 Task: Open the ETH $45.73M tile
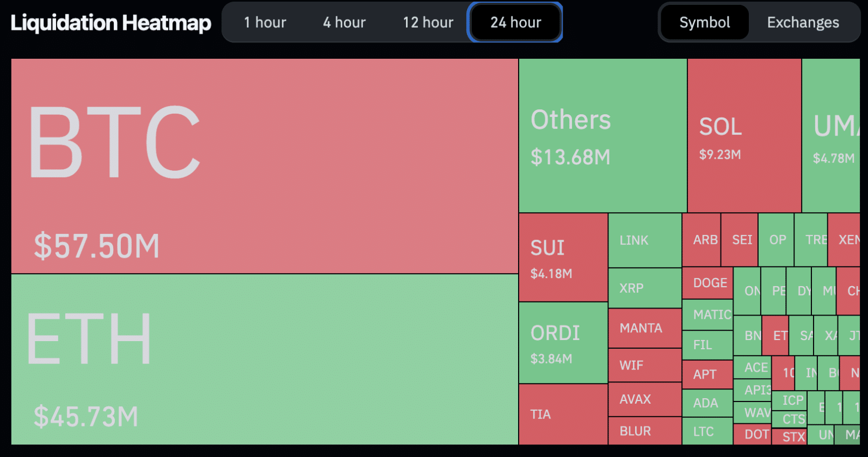[264, 359]
